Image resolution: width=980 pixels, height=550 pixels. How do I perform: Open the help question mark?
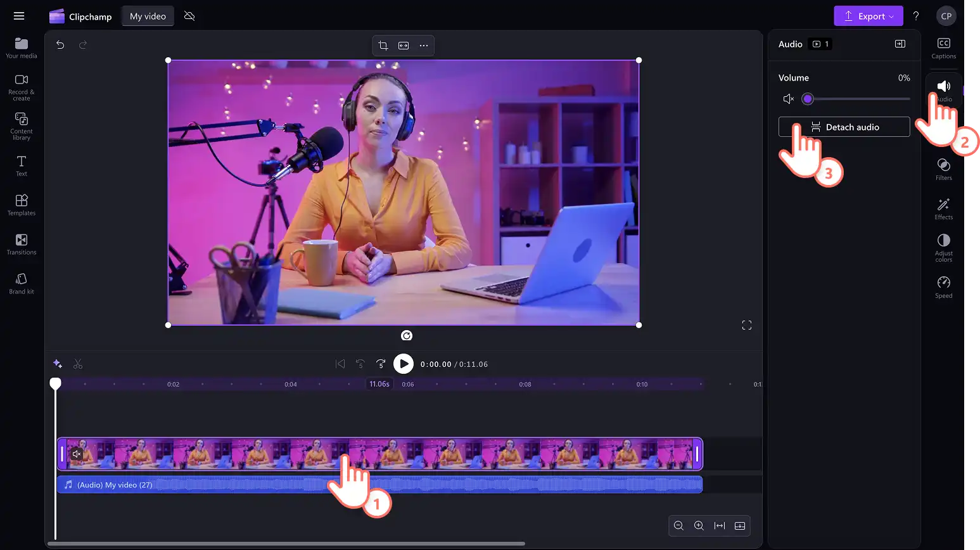pyautogui.click(x=916, y=16)
